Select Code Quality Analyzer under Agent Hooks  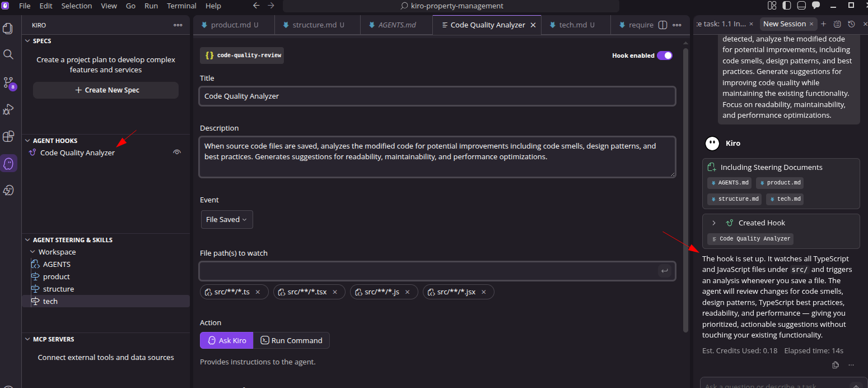(x=77, y=153)
